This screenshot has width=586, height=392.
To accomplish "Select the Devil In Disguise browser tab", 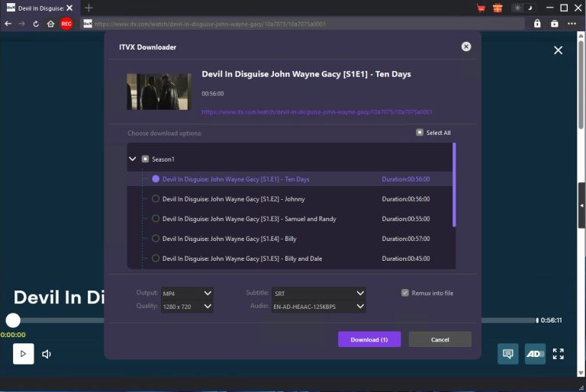I will (x=40, y=8).
